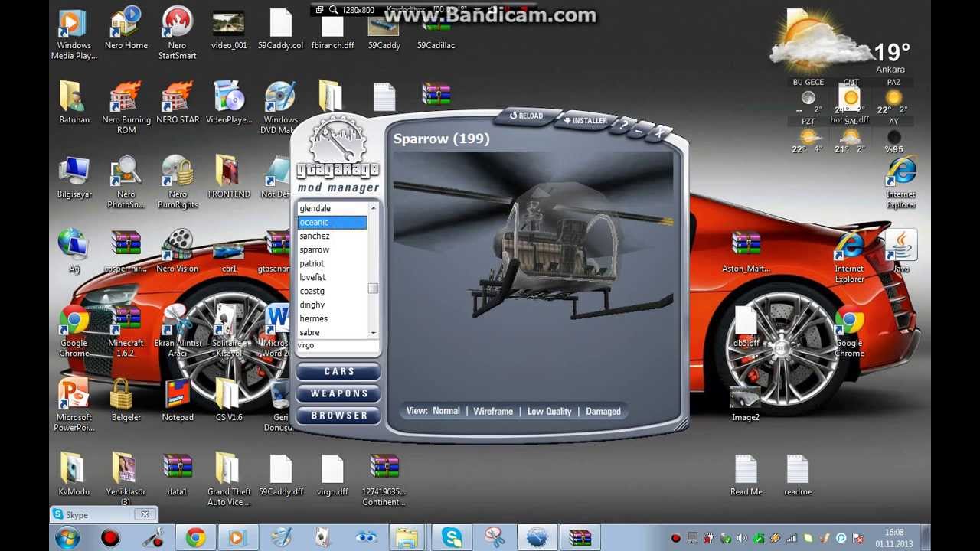This screenshot has width=980, height=551.
Task: Open Chrome from the taskbar
Action: (x=196, y=538)
